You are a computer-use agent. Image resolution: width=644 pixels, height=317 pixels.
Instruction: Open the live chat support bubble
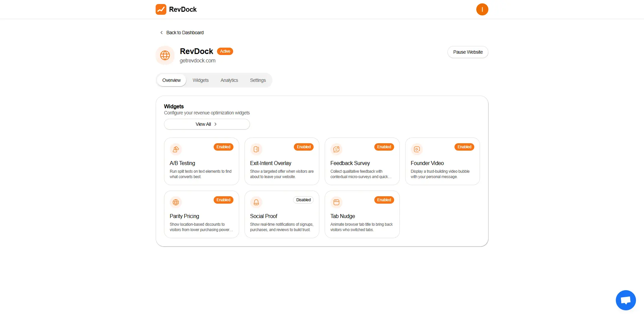click(x=626, y=300)
